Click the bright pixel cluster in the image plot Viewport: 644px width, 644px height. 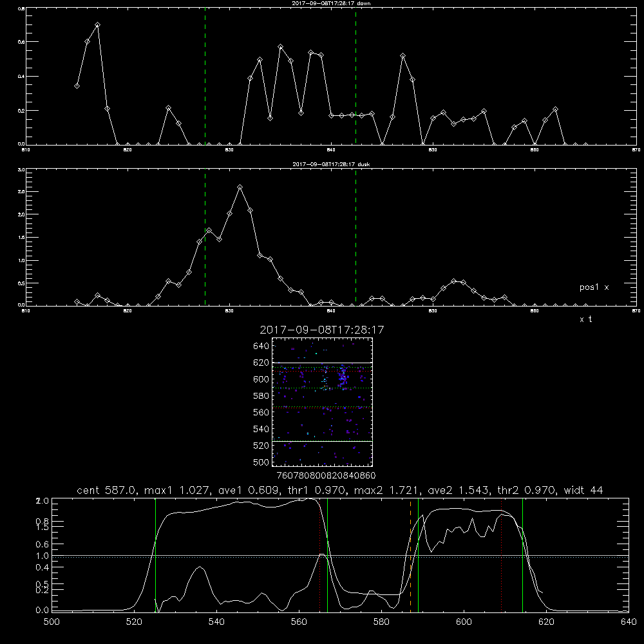point(342,377)
